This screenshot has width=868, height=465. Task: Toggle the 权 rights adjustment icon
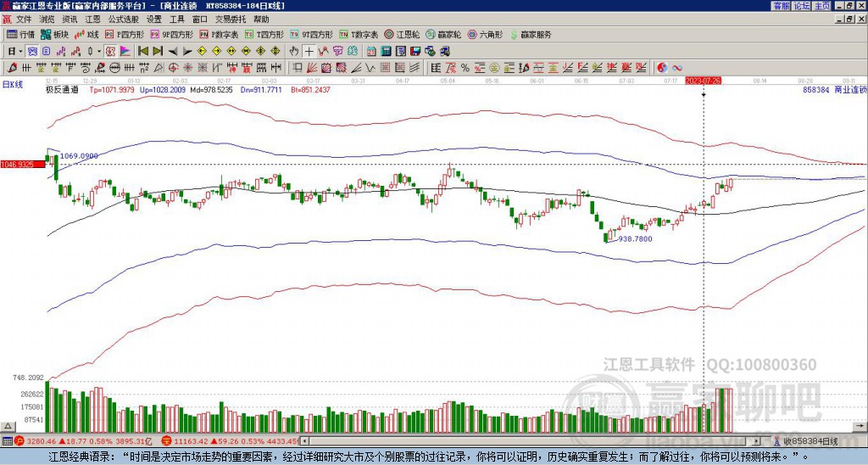click(110, 52)
